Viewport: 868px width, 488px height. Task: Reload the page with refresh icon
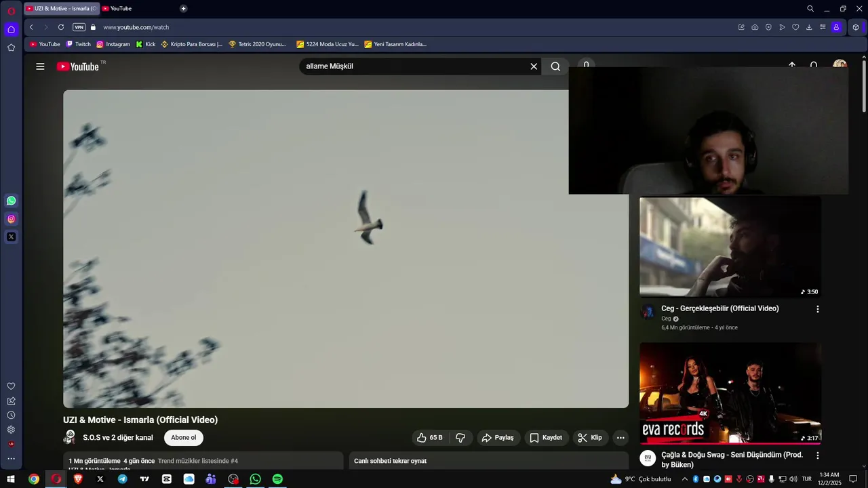click(61, 27)
